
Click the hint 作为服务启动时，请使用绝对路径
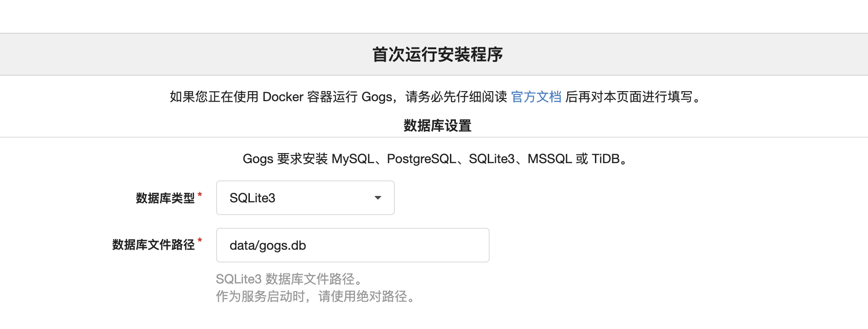pyautogui.click(x=316, y=297)
